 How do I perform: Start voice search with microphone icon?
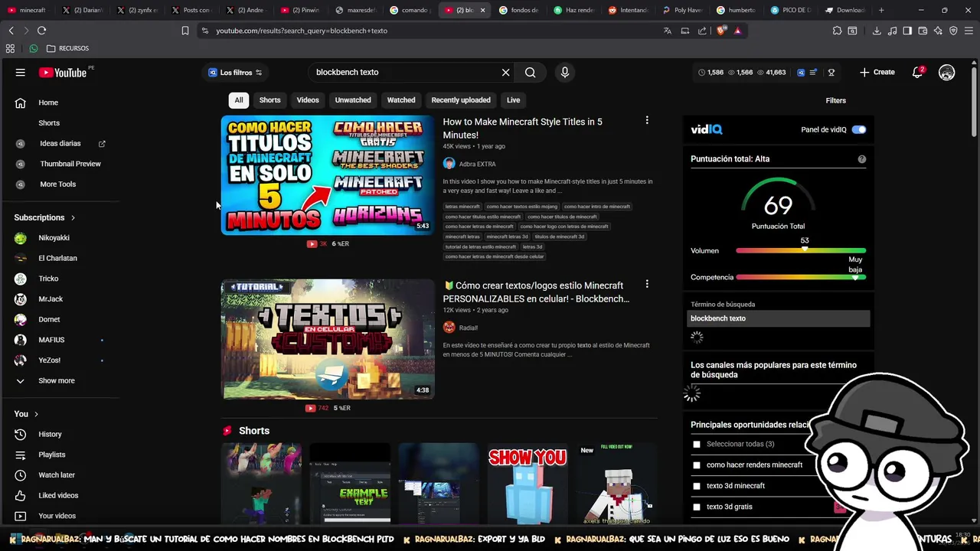(565, 73)
